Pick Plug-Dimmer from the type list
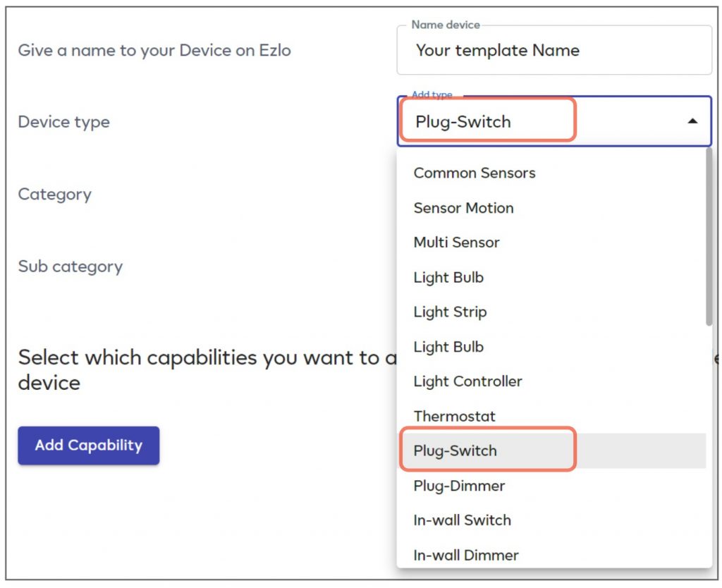722x588 pixels. click(x=459, y=486)
